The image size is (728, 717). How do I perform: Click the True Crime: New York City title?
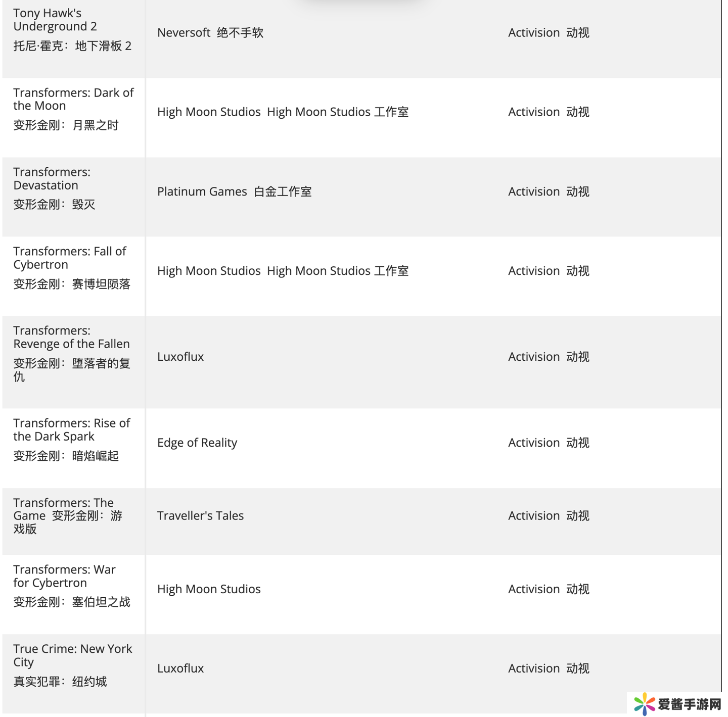pyautogui.click(x=72, y=655)
